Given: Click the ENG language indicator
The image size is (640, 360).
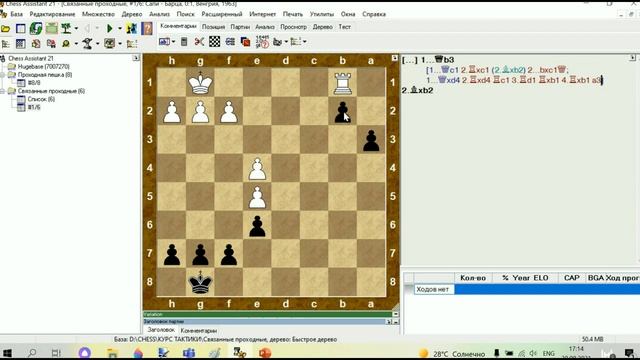Looking at the screenshot, I should pyautogui.click(x=549, y=353).
